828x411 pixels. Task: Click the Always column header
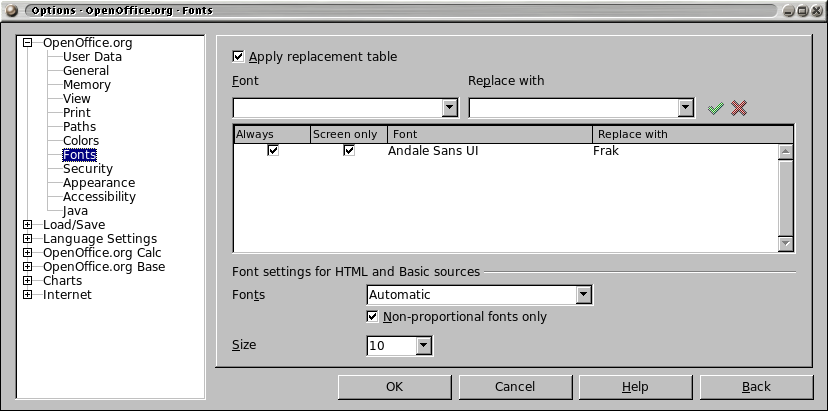click(272, 134)
